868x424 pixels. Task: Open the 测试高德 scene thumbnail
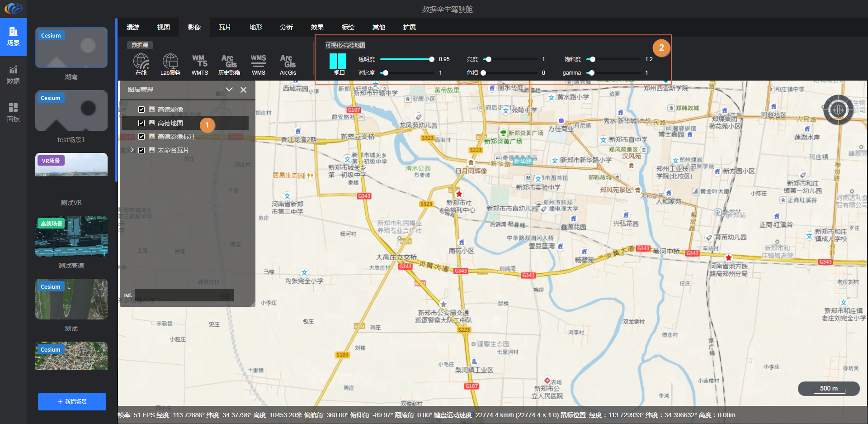pyautogui.click(x=71, y=236)
